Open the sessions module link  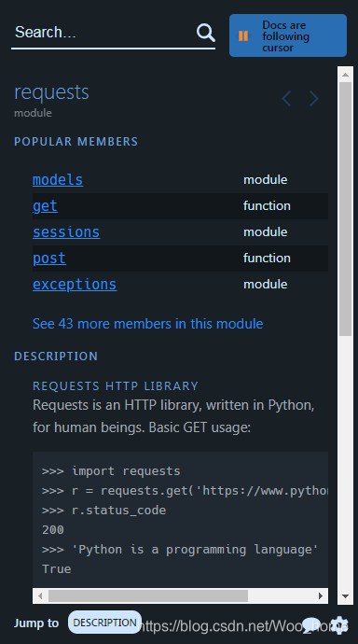click(x=66, y=232)
